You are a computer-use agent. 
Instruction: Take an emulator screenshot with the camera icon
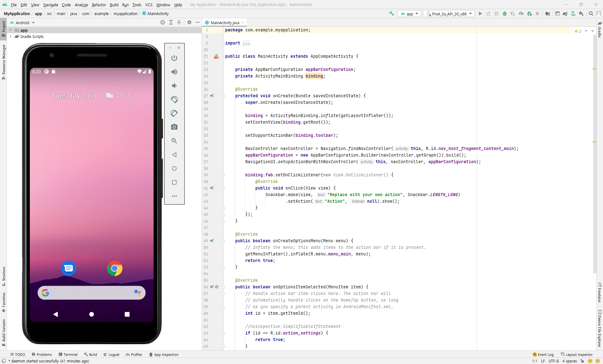(x=174, y=127)
